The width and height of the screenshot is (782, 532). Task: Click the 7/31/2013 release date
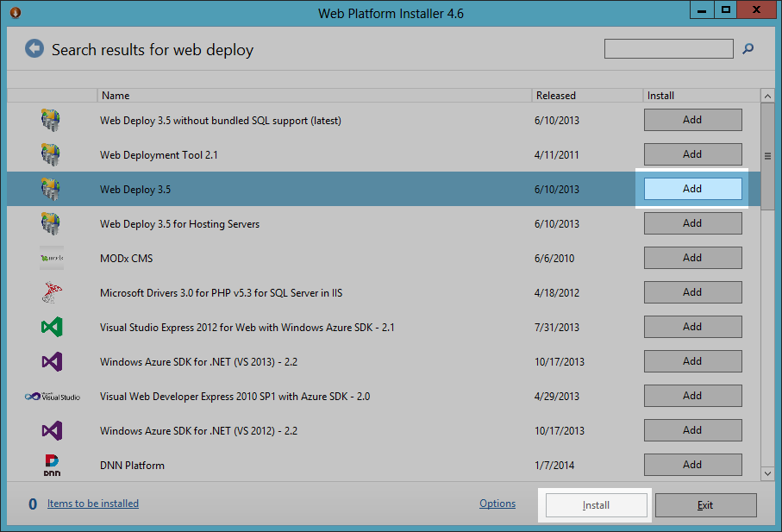coord(557,328)
